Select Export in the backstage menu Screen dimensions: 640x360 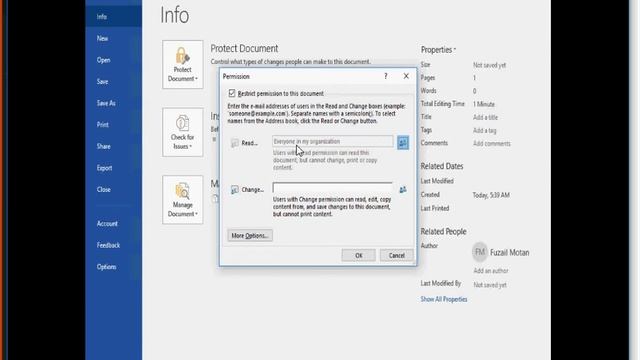114,168
